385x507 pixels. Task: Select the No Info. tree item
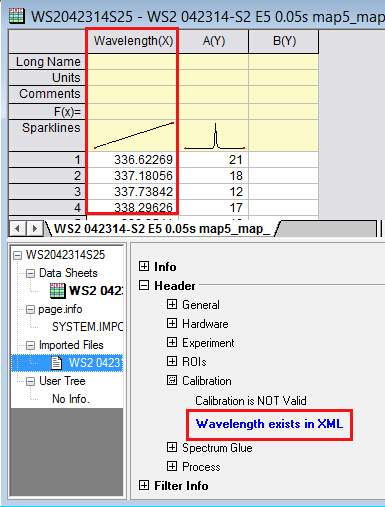[x=71, y=399]
